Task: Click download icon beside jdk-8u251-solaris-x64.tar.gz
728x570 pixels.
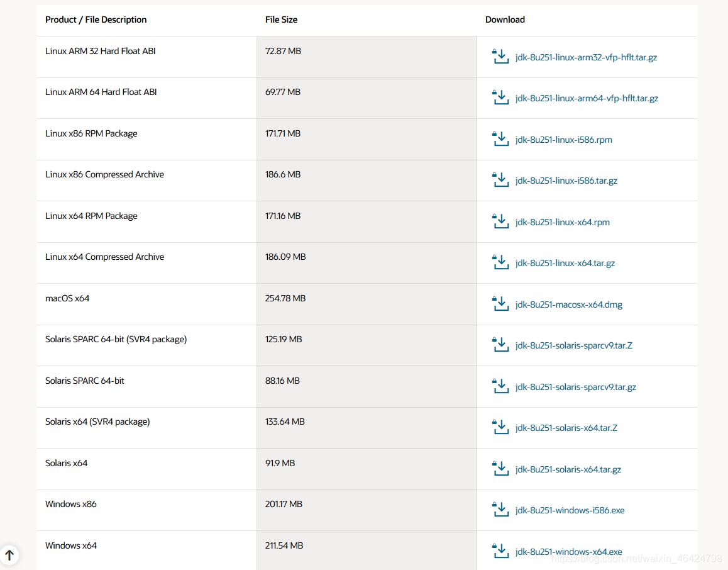Action: (500, 468)
